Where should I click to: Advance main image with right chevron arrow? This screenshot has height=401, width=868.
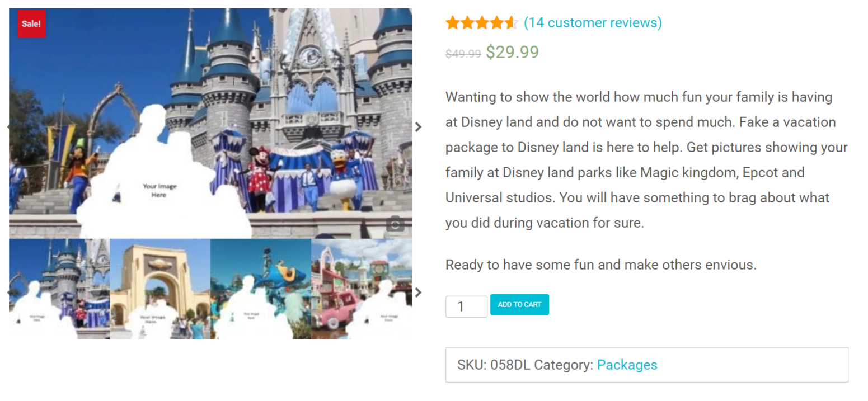point(418,127)
